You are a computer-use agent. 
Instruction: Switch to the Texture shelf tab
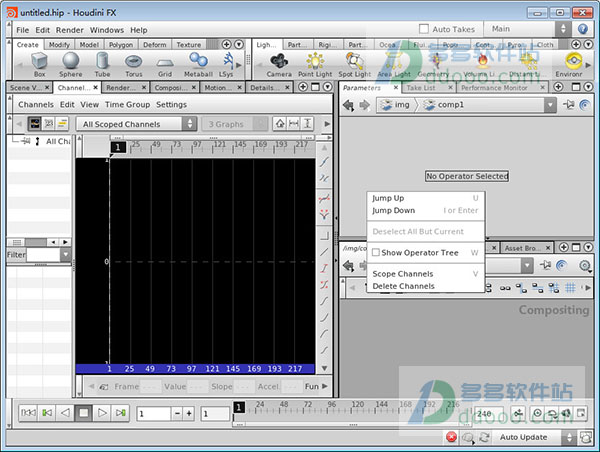189,45
